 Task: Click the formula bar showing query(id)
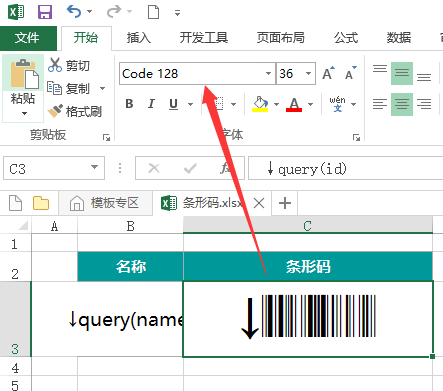(x=345, y=169)
